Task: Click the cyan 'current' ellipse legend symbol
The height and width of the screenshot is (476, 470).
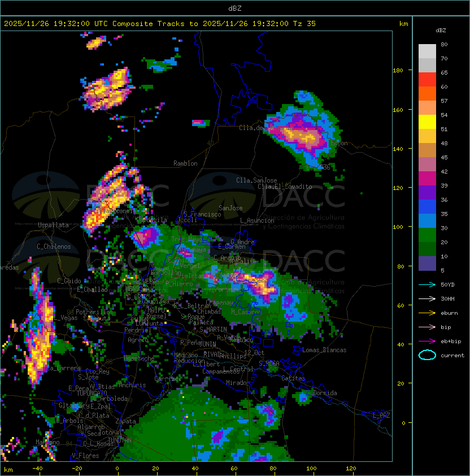Action: 427,355
